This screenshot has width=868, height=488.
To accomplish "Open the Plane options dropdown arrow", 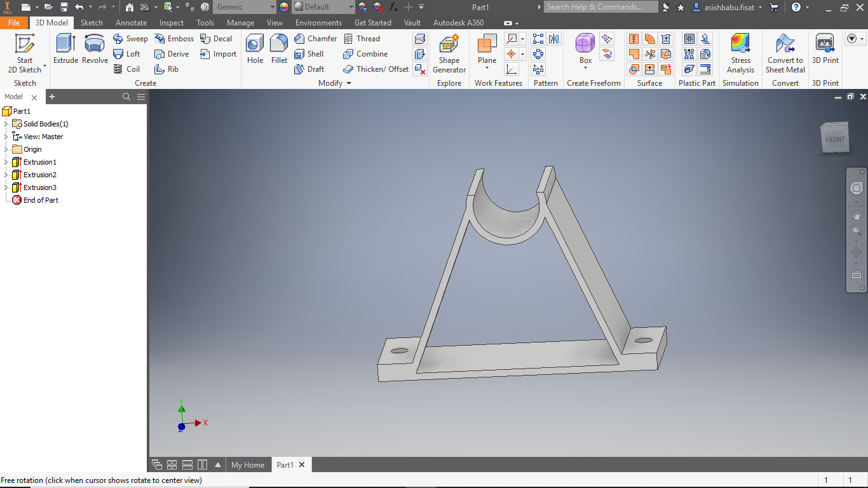I will coord(487,68).
